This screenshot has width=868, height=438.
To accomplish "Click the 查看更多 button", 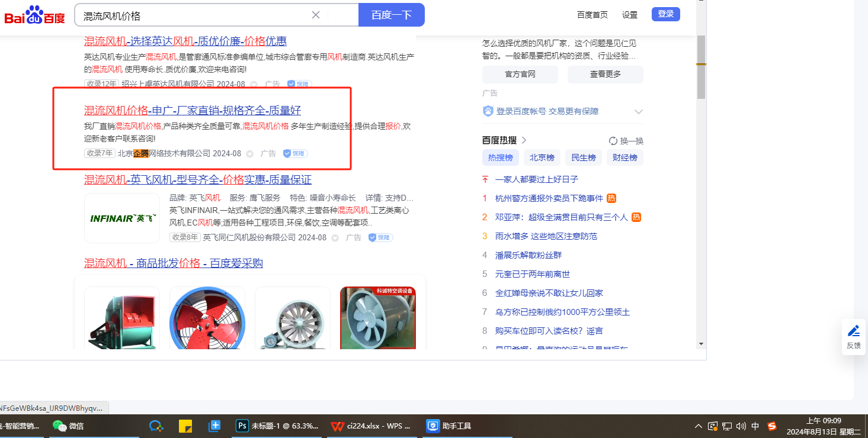I will tap(606, 74).
